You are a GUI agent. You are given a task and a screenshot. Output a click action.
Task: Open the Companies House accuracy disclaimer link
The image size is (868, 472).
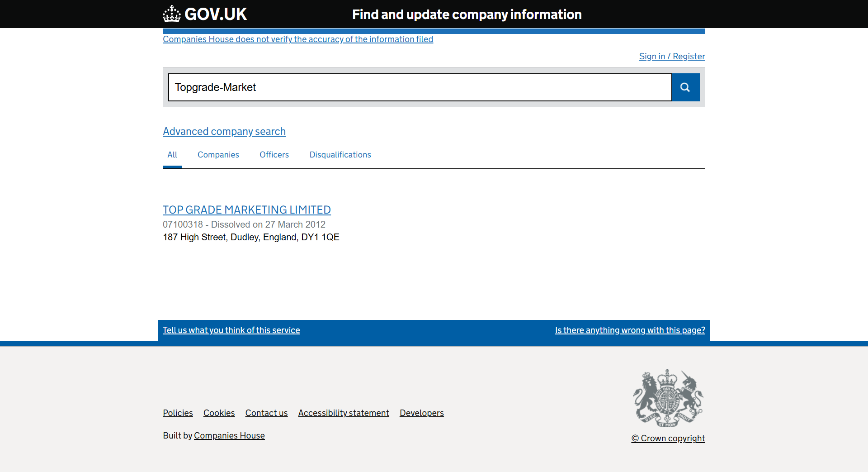click(x=298, y=39)
